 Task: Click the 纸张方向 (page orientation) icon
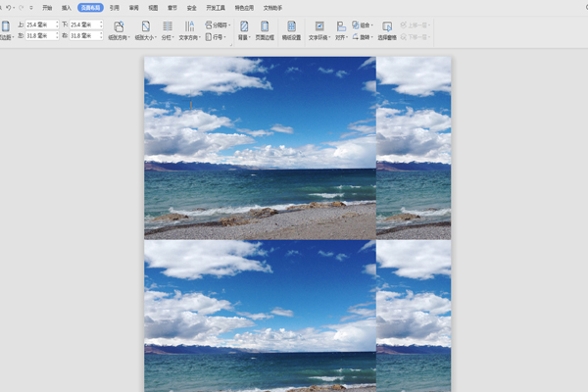(119, 26)
